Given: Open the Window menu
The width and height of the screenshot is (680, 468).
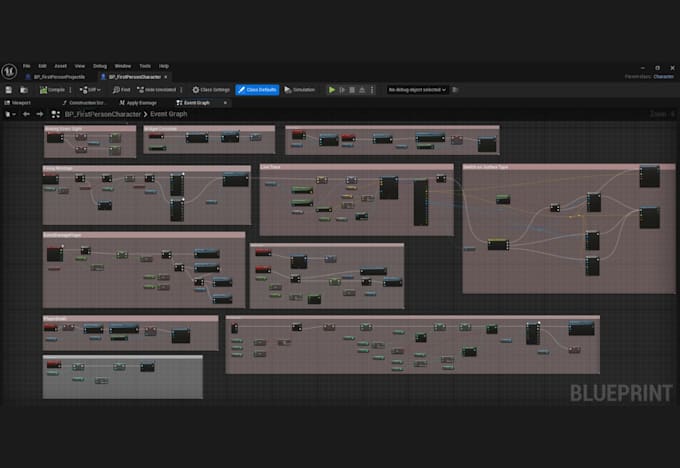Looking at the screenshot, I should [x=123, y=66].
